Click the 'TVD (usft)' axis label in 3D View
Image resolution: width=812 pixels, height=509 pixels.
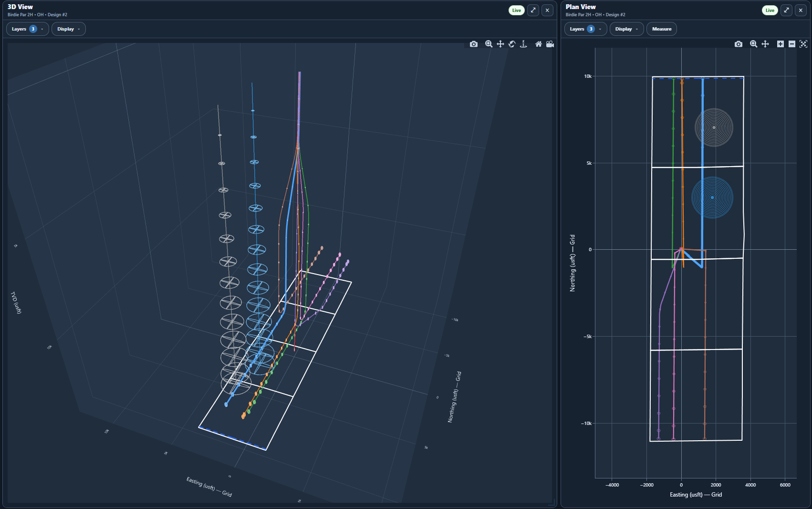point(16,303)
